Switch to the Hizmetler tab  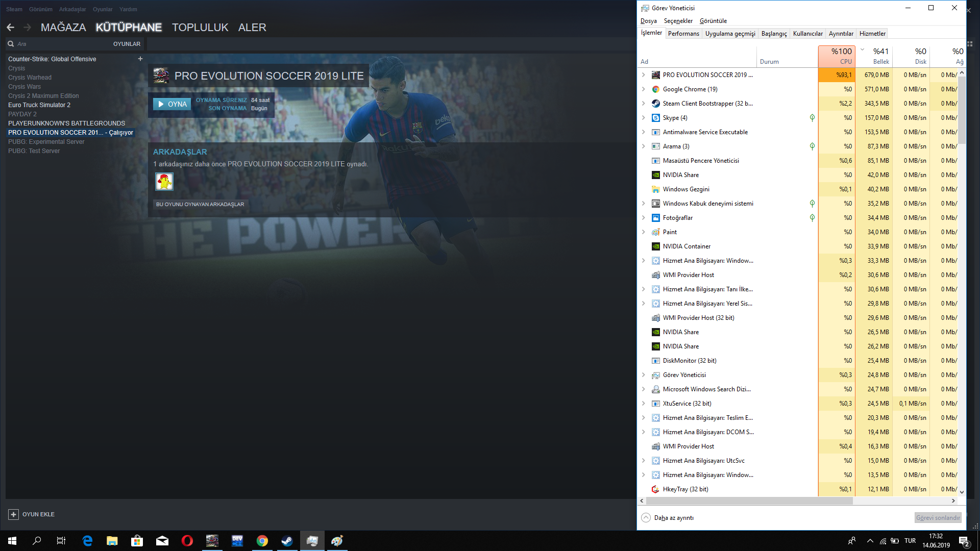pos(872,34)
